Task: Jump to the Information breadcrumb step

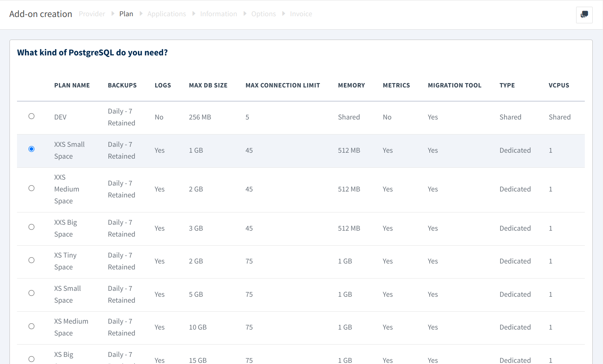Action: (x=218, y=14)
